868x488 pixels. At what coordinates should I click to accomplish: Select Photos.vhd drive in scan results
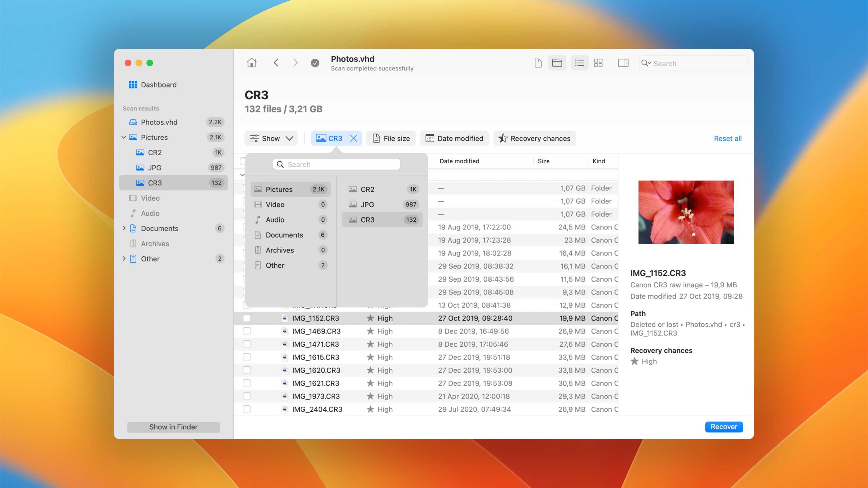tap(174, 122)
